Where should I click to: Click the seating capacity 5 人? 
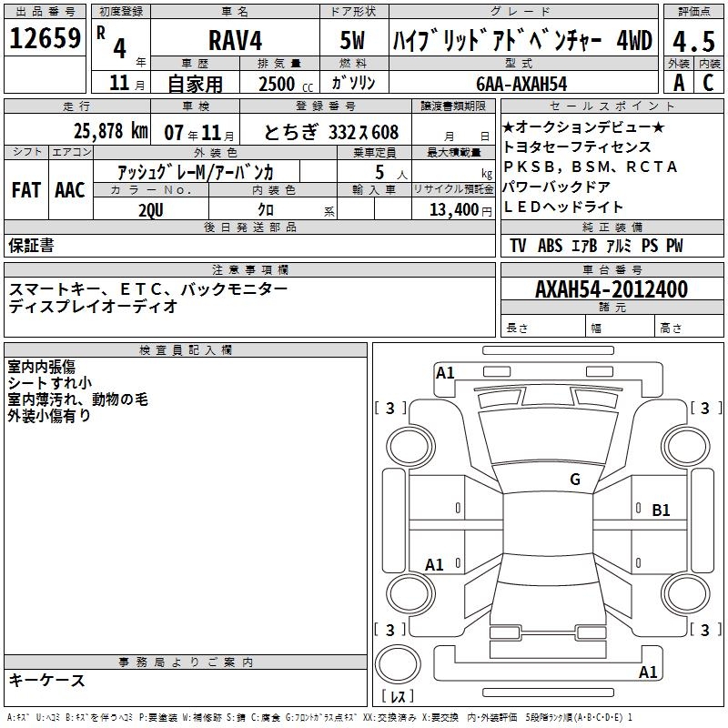[x=390, y=172]
